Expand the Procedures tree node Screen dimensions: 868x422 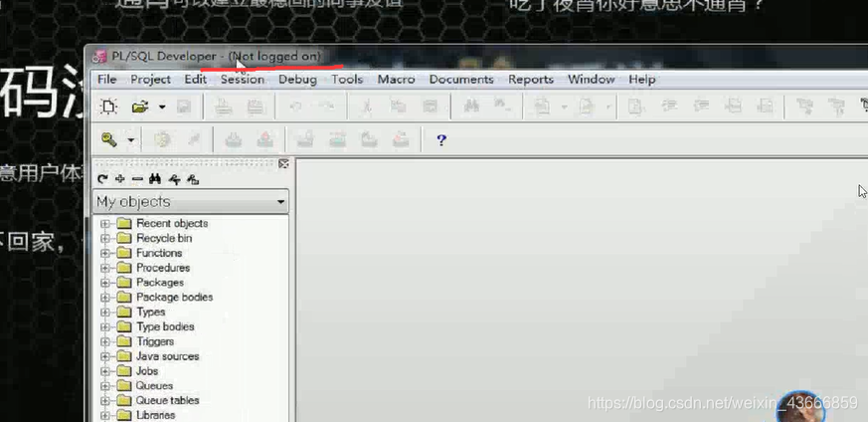click(x=104, y=268)
